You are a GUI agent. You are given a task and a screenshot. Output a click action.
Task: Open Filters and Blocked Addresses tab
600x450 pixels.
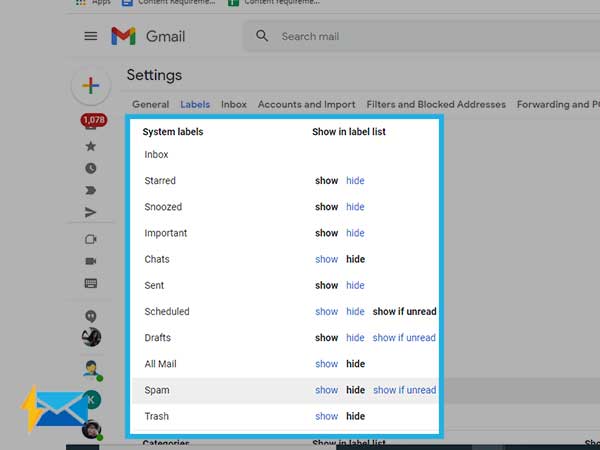click(436, 104)
